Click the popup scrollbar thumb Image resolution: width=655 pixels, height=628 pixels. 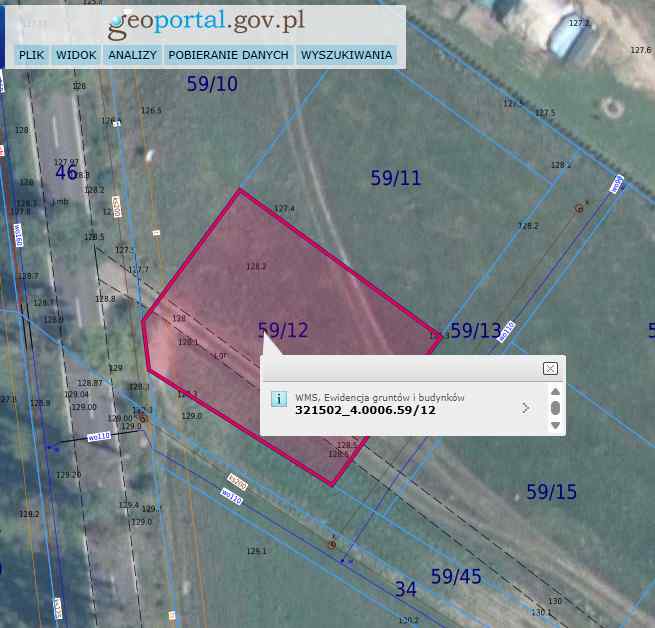tap(555, 408)
